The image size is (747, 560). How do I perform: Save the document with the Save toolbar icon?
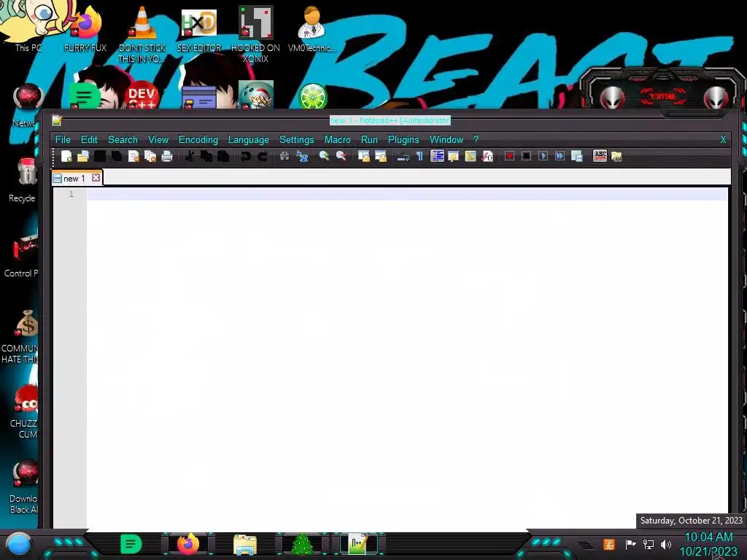tap(100, 156)
